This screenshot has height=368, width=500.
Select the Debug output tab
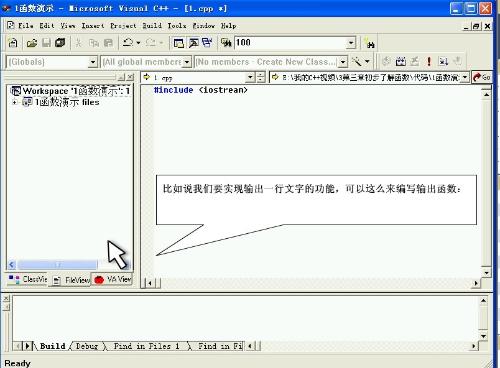pos(87,346)
